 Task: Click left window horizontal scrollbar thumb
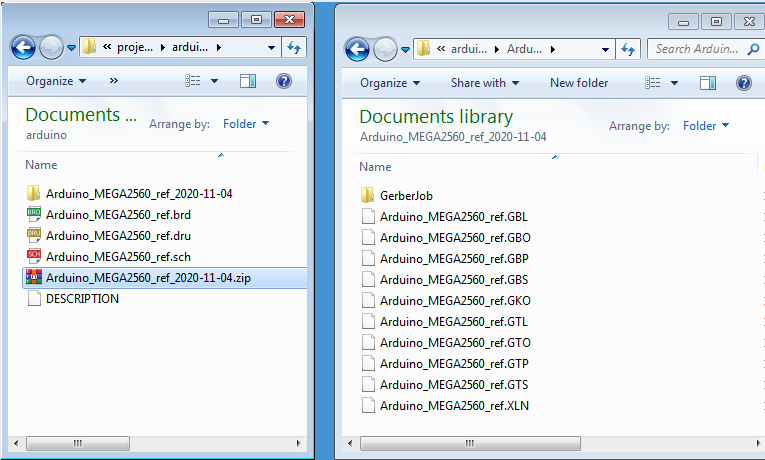pyautogui.click(x=78, y=443)
